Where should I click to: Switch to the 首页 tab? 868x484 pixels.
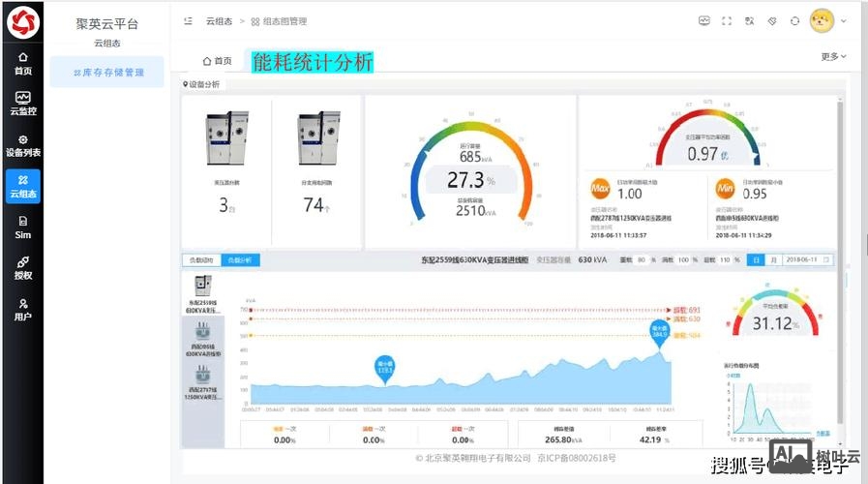pos(217,61)
